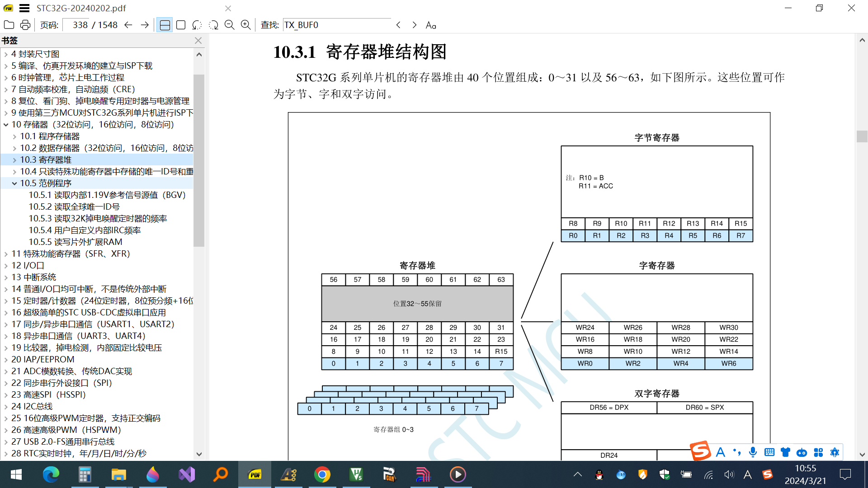Close the bookmarks panel

point(198,40)
